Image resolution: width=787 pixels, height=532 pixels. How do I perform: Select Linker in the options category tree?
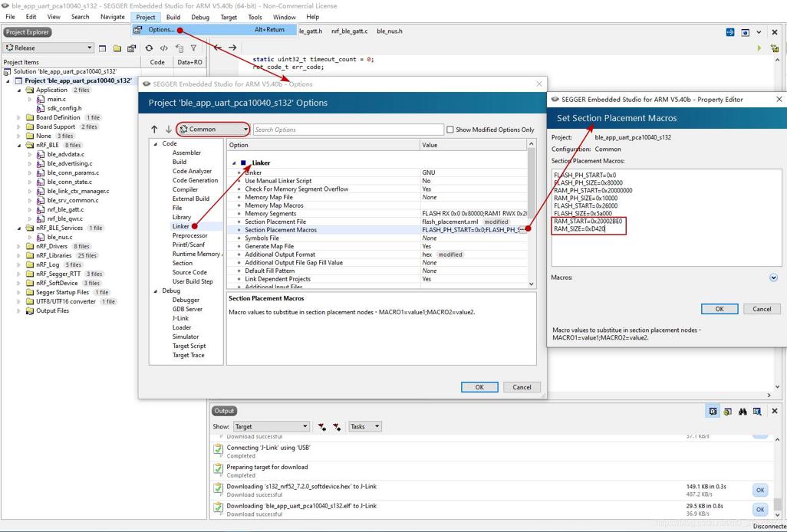181,227
